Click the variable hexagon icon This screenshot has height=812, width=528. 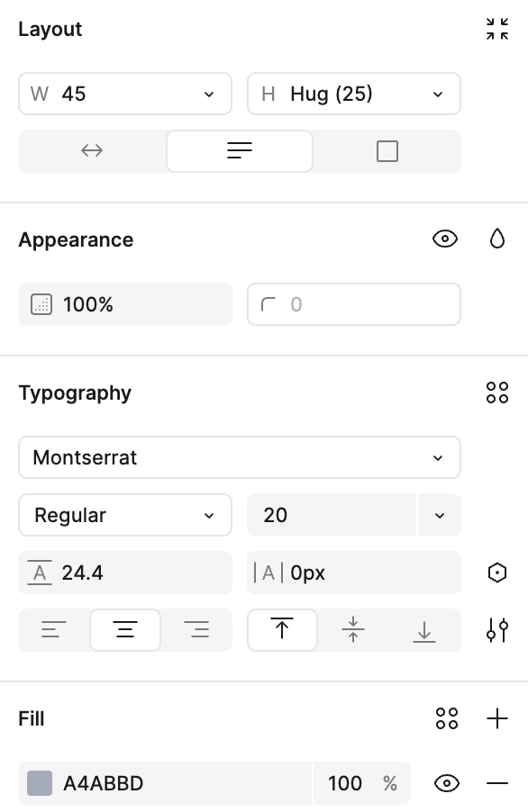tap(496, 573)
